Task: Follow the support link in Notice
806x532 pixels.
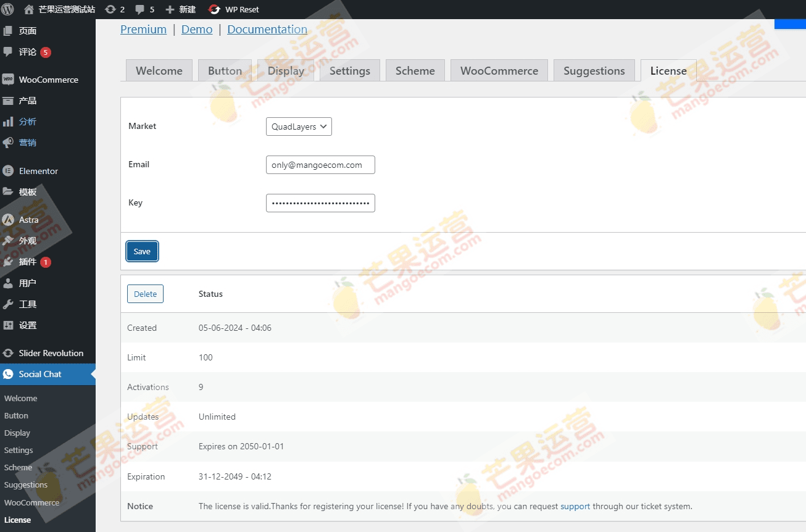Action: pos(575,506)
